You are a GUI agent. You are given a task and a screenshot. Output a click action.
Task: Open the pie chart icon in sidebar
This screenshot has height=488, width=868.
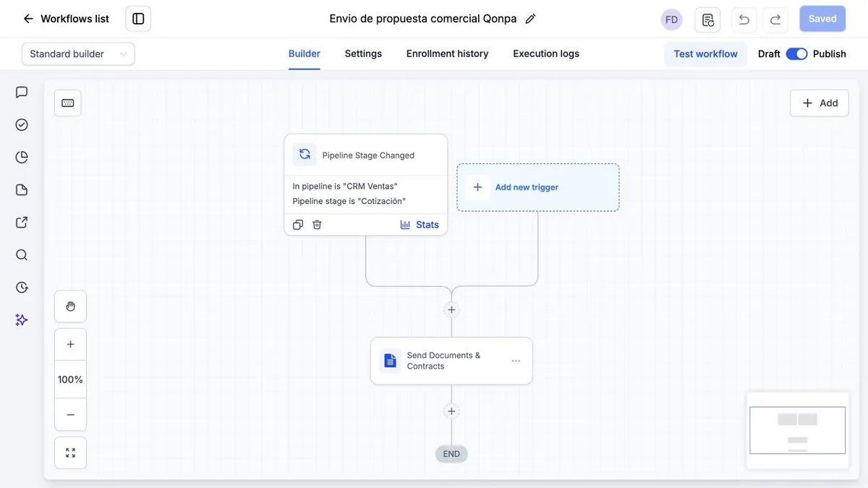tap(22, 158)
